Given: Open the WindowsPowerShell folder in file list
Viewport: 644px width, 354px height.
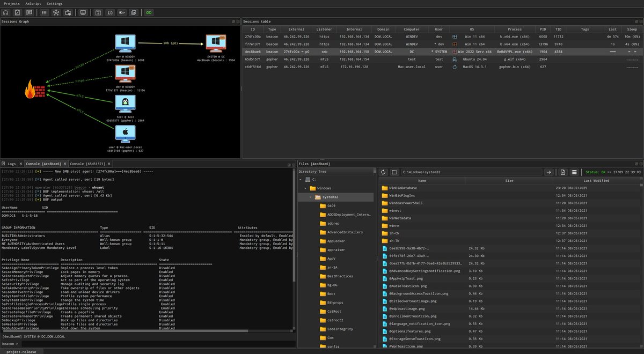Looking at the screenshot, I should (x=405, y=203).
